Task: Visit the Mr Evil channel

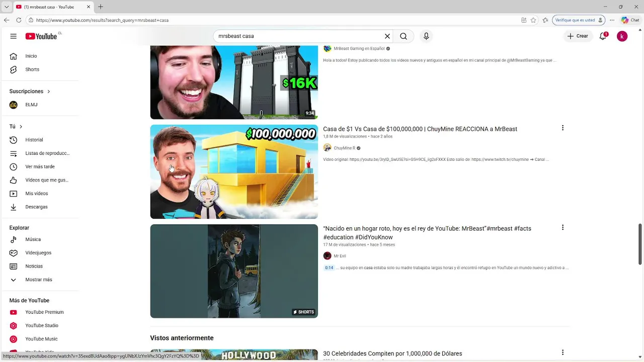Action: 340,256
